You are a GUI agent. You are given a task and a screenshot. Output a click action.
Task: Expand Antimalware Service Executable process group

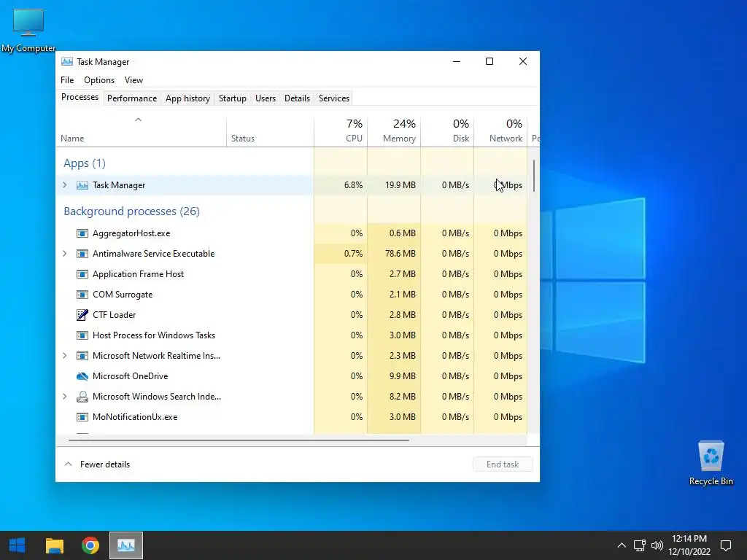point(65,253)
